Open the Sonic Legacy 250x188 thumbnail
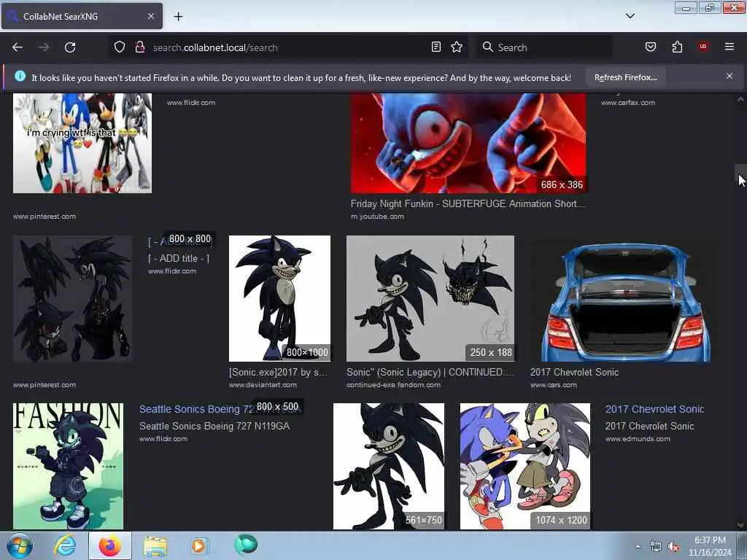The height and width of the screenshot is (560, 747). (430, 298)
